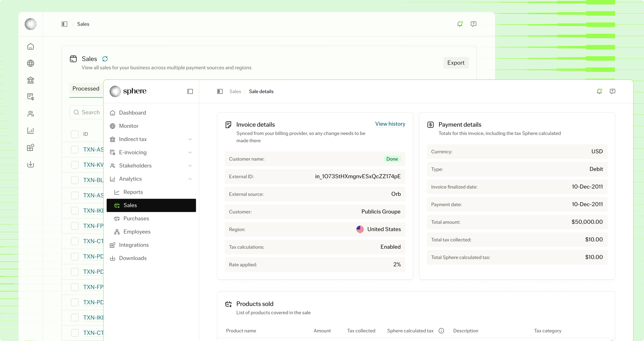Open the TXN-KV transaction link

point(93,165)
